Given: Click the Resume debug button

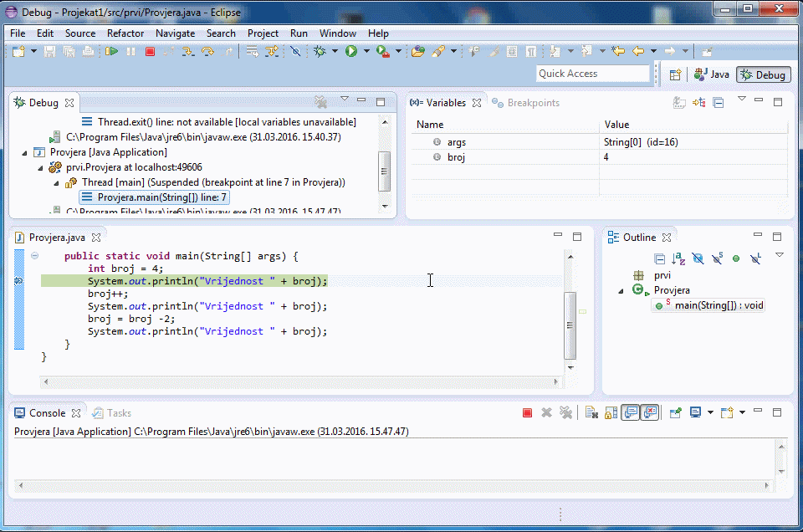Looking at the screenshot, I should click(x=111, y=52).
